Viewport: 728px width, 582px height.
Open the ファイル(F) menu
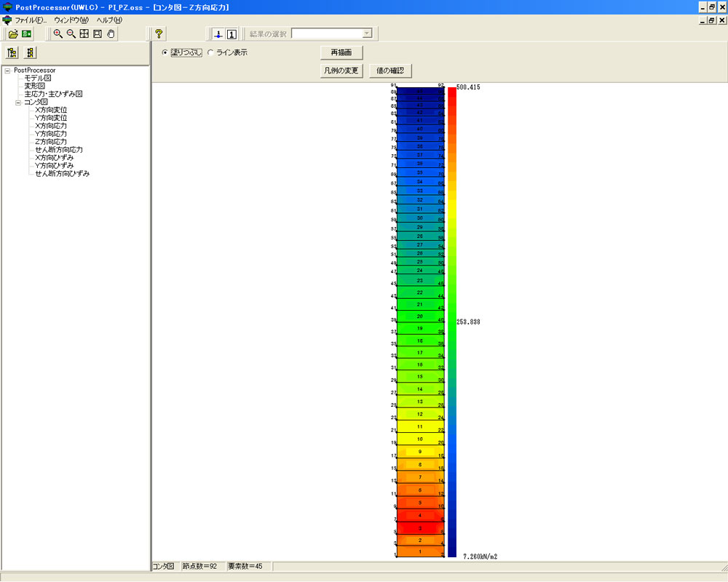click(31, 20)
